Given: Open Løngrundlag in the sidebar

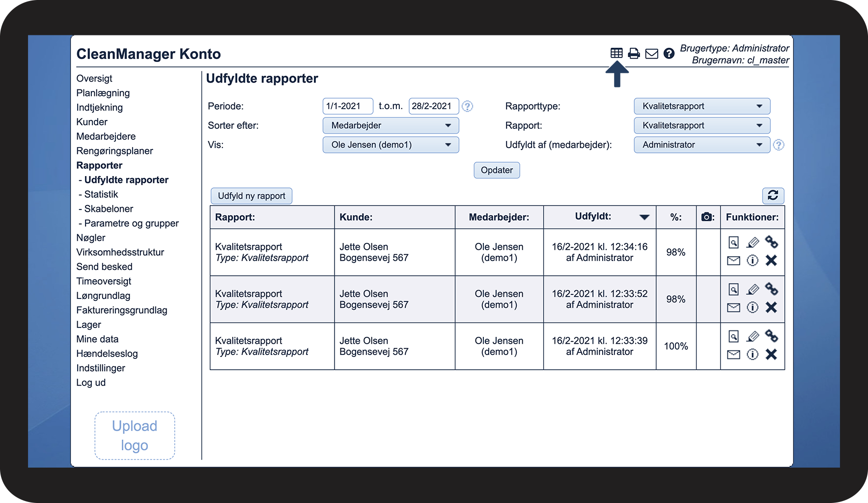Looking at the screenshot, I should (x=103, y=296).
